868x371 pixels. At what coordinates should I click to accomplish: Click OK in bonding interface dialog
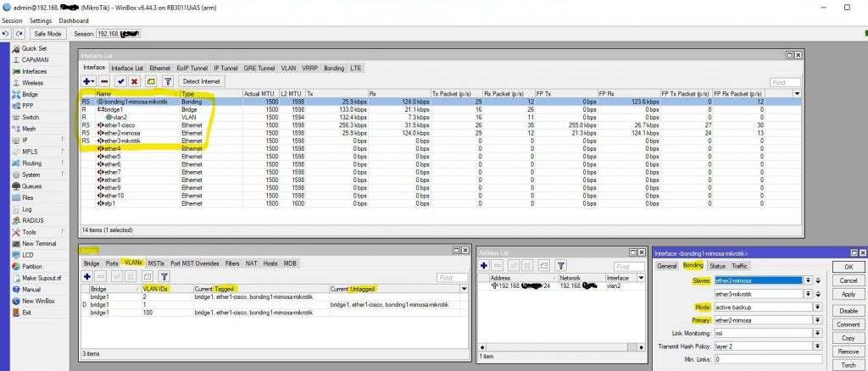[x=848, y=267]
